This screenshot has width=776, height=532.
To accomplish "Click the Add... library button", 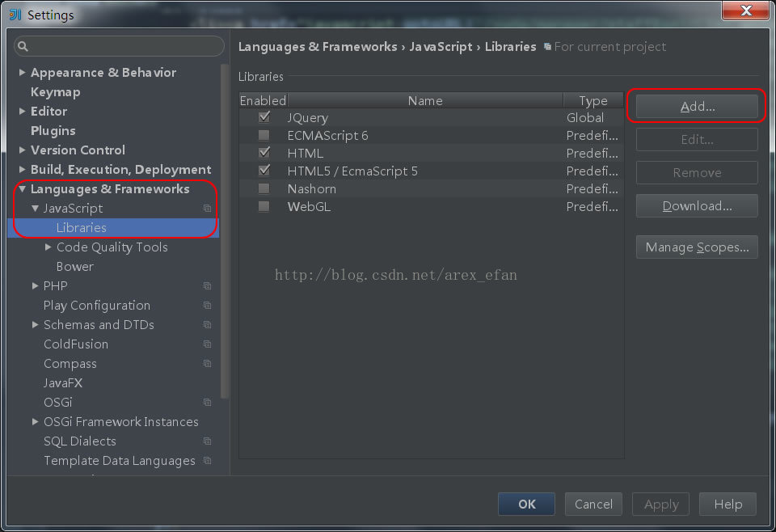I will point(697,107).
